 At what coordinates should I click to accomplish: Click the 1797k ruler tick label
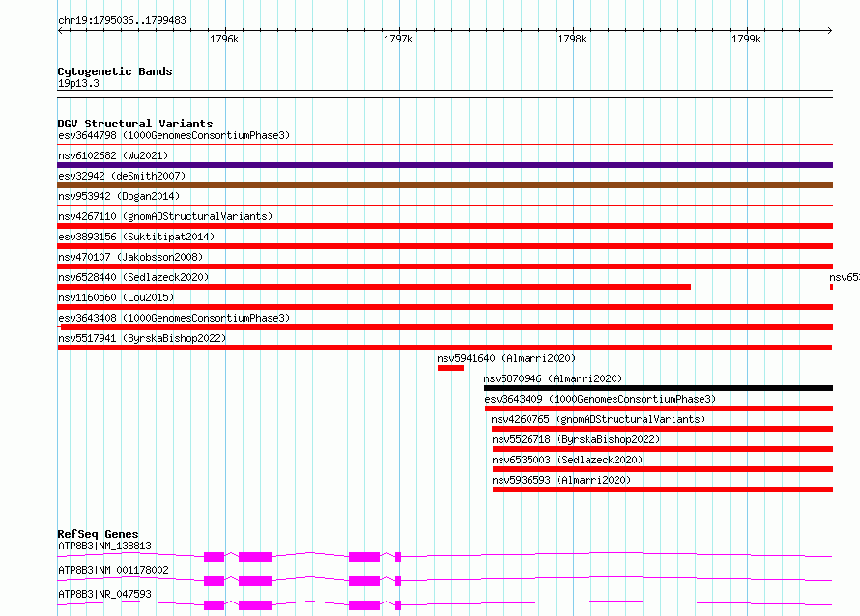pos(398,39)
